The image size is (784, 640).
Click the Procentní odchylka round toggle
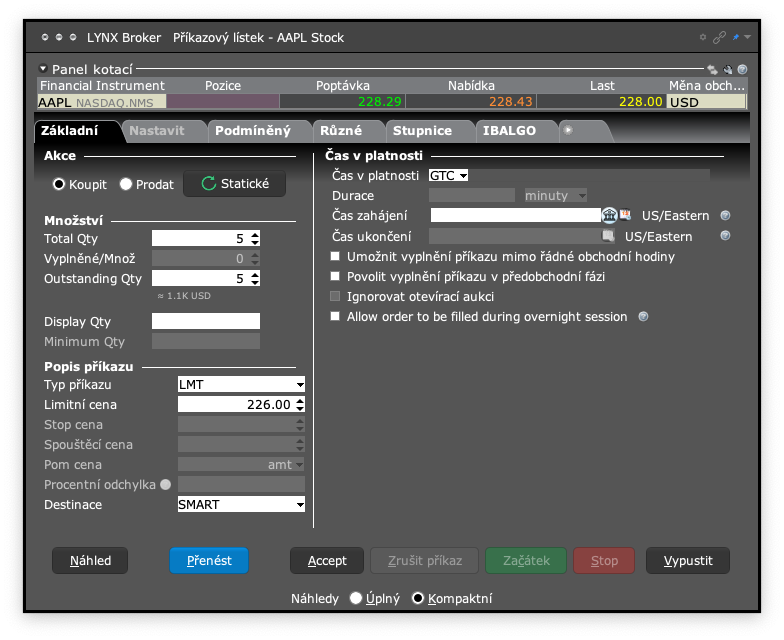pyautogui.click(x=166, y=484)
